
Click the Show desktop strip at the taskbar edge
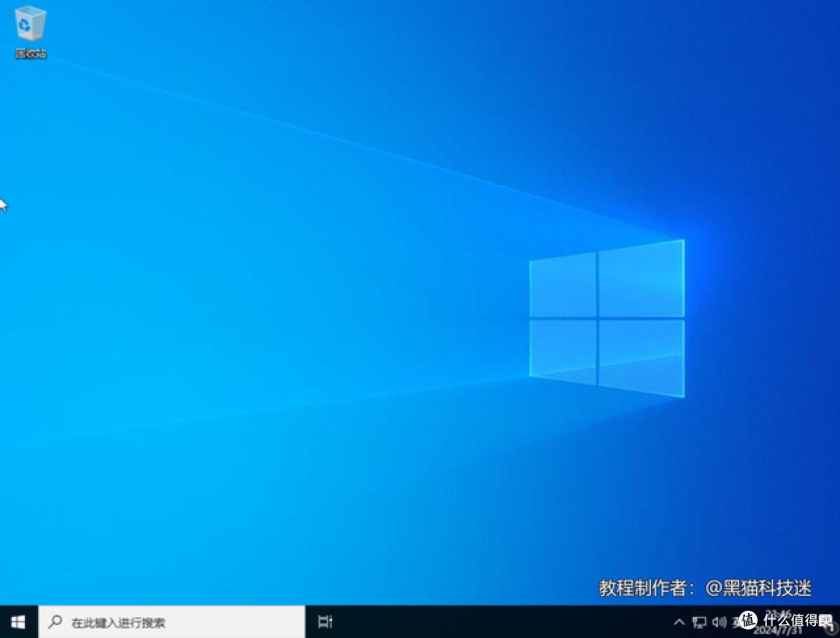838,622
